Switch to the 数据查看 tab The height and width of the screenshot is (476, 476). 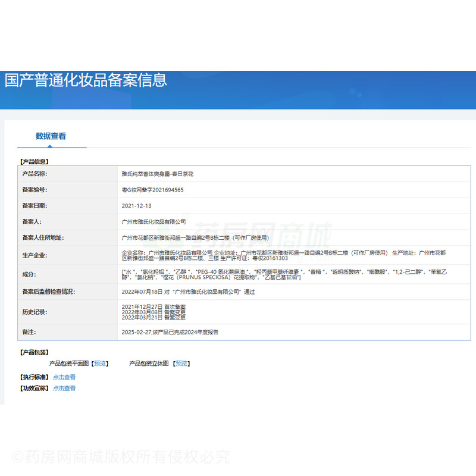click(x=51, y=136)
